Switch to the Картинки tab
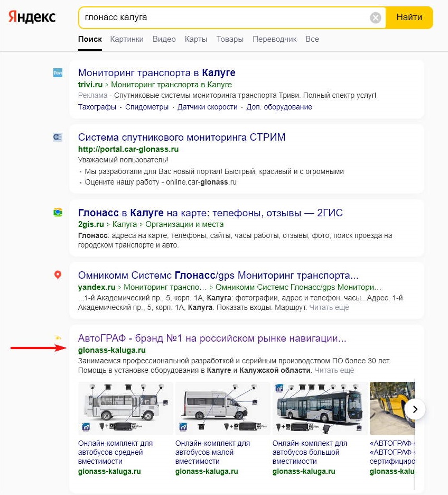This screenshot has width=448, height=495. click(127, 39)
